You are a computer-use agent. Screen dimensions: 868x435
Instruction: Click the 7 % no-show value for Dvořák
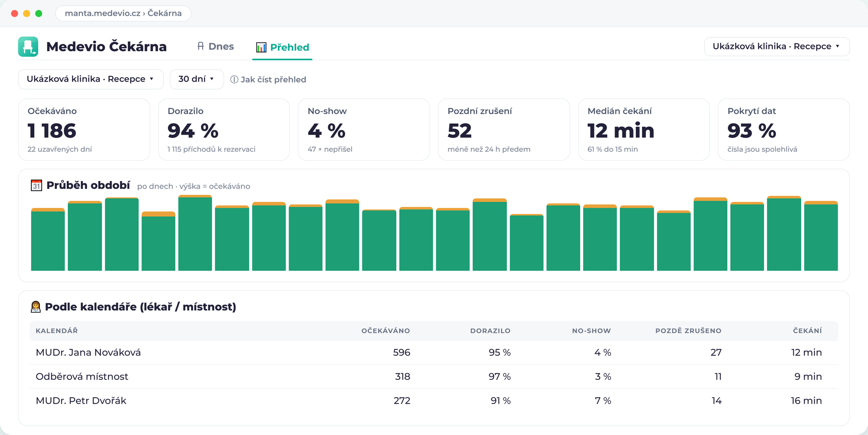pyautogui.click(x=603, y=401)
